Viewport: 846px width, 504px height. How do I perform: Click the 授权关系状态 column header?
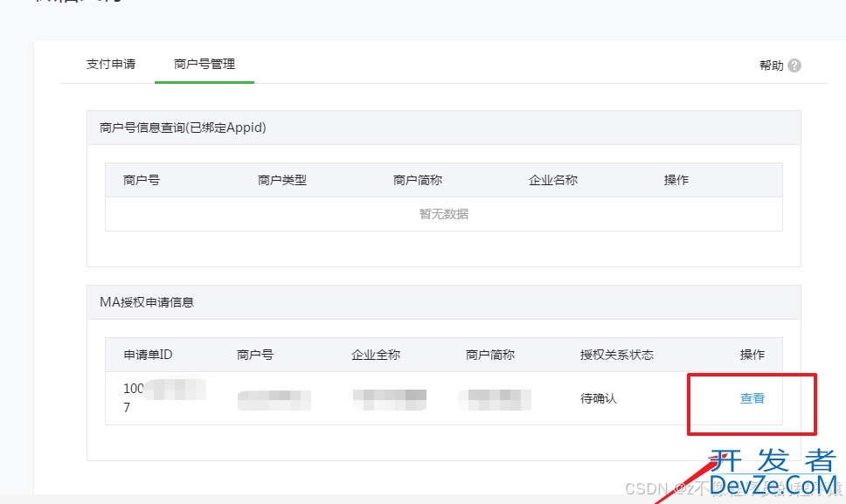[x=617, y=355]
